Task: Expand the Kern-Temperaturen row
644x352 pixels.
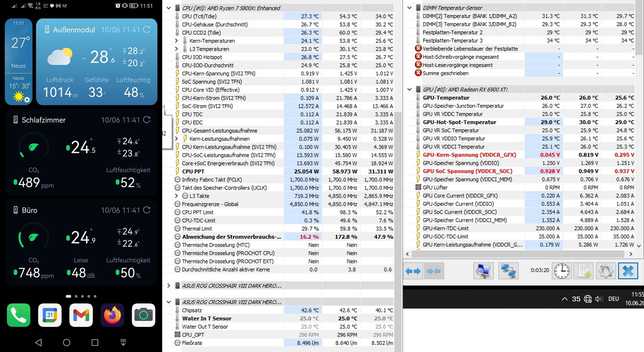Action: click(176, 41)
